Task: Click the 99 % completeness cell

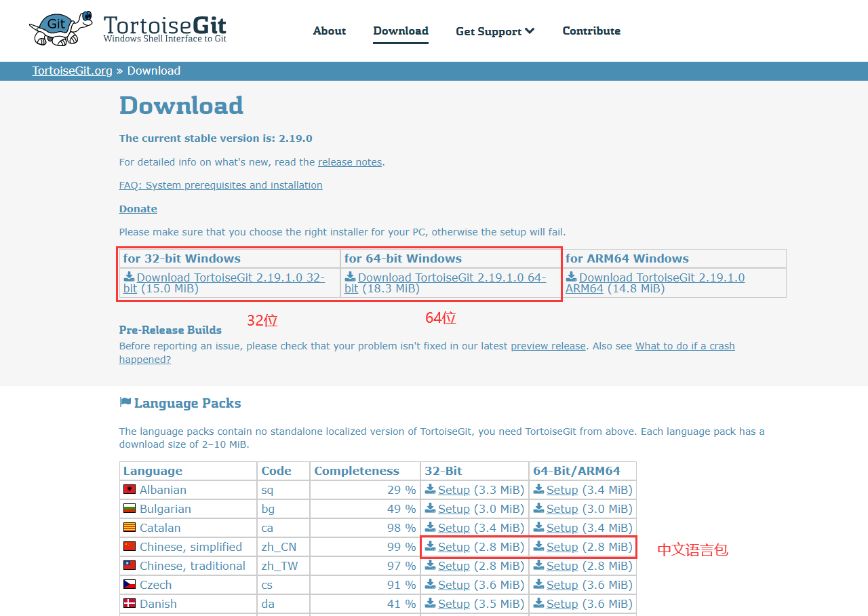Action: coord(366,547)
